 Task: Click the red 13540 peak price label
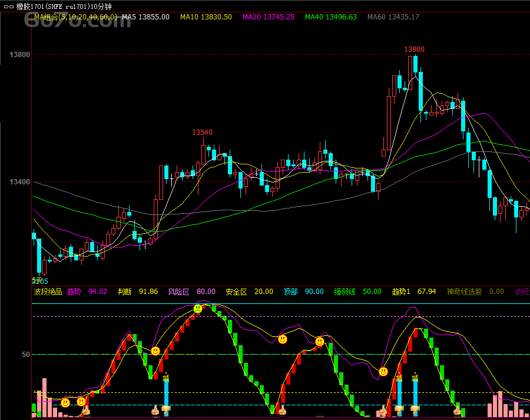[x=202, y=133]
